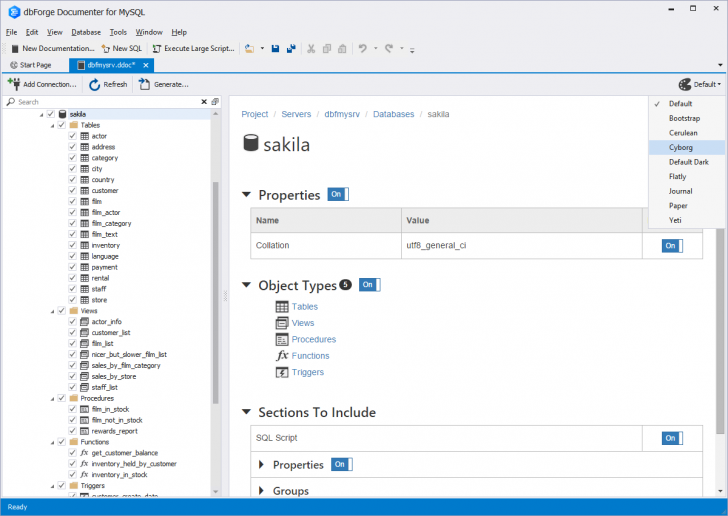Click the Copy icon in toolbar
This screenshot has width=728, height=516.
point(327,48)
